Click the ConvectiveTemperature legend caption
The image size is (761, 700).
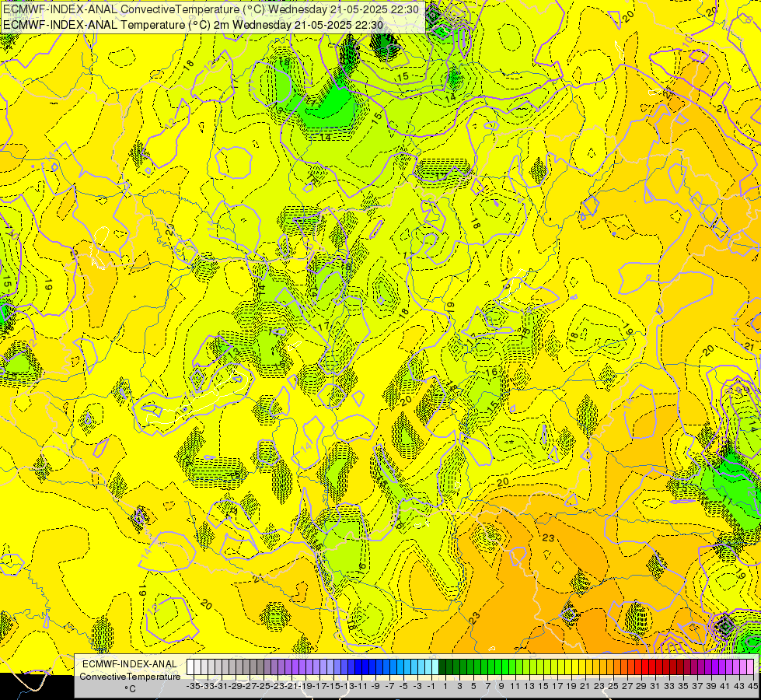[130, 676]
